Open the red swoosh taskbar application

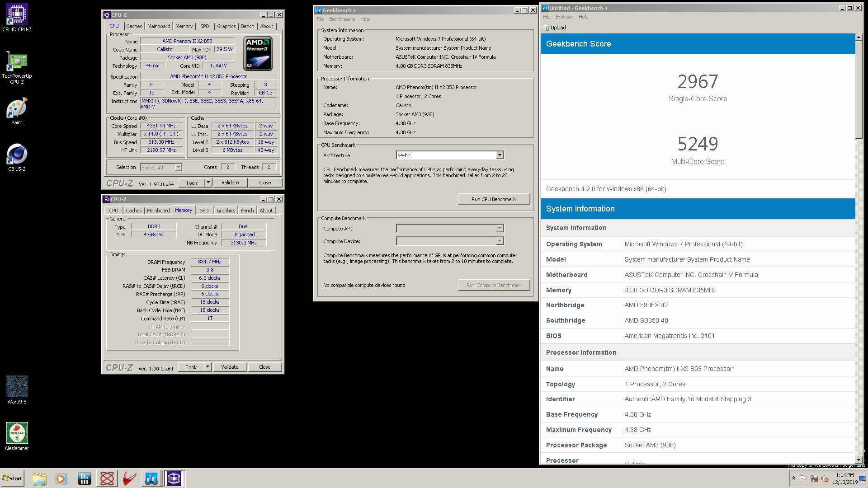click(x=129, y=479)
